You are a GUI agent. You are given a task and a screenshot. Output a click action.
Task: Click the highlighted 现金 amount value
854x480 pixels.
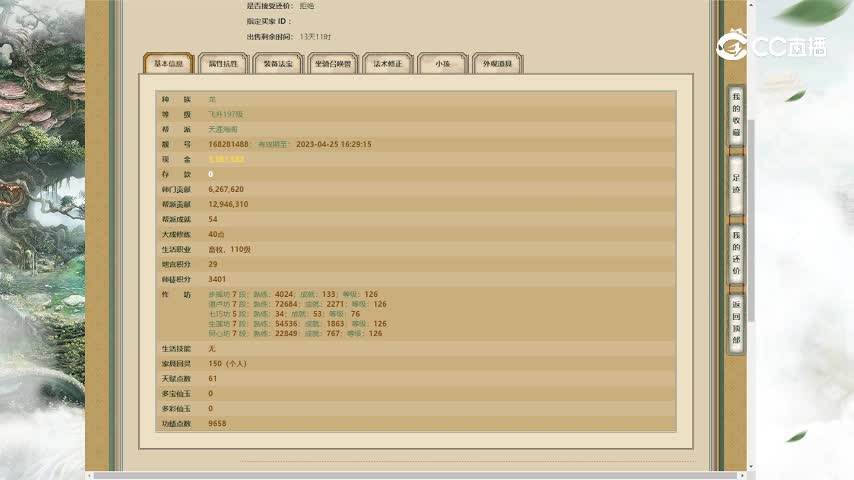pyautogui.click(x=226, y=159)
